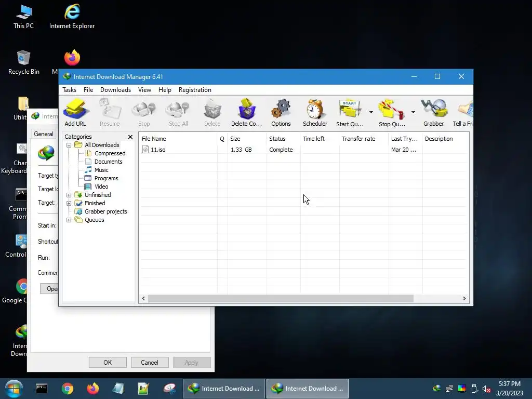Expand the Finished category
The width and height of the screenshot is (532, 399).
click(69, 203)
